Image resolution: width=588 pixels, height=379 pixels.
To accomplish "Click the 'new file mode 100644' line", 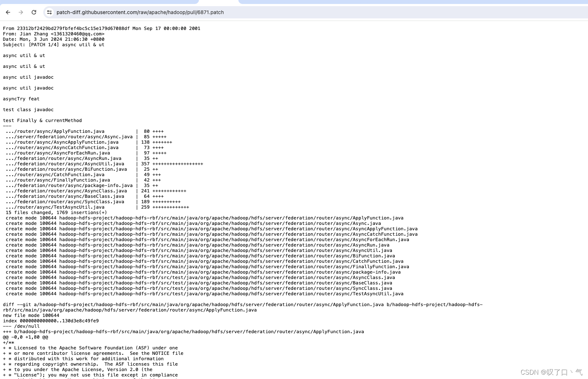I will click(x=31, y=315).
